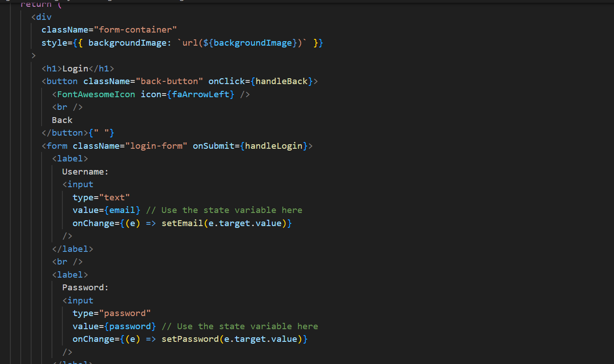
Task: Click faArrowLeft icon reference
Action: tap(200, 95)
